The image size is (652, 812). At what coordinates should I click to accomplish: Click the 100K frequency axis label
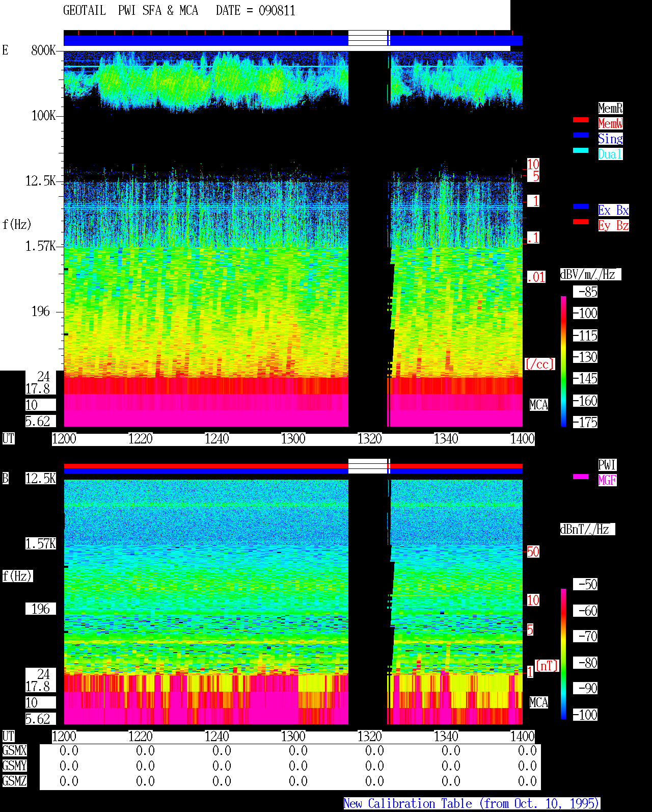coord(43,115)
